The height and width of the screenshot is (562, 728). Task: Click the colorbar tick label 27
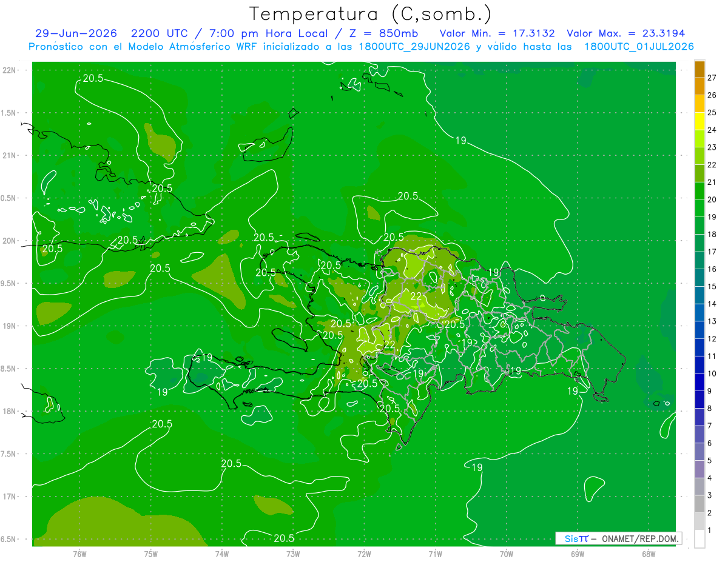712,78
